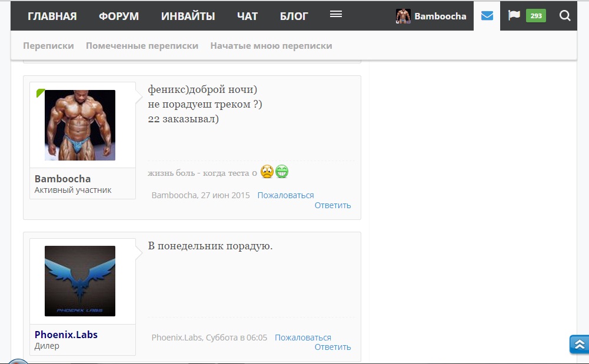Open the ЧАТ navigation item
The image size is (589, 364).
[x=247, y=16]
